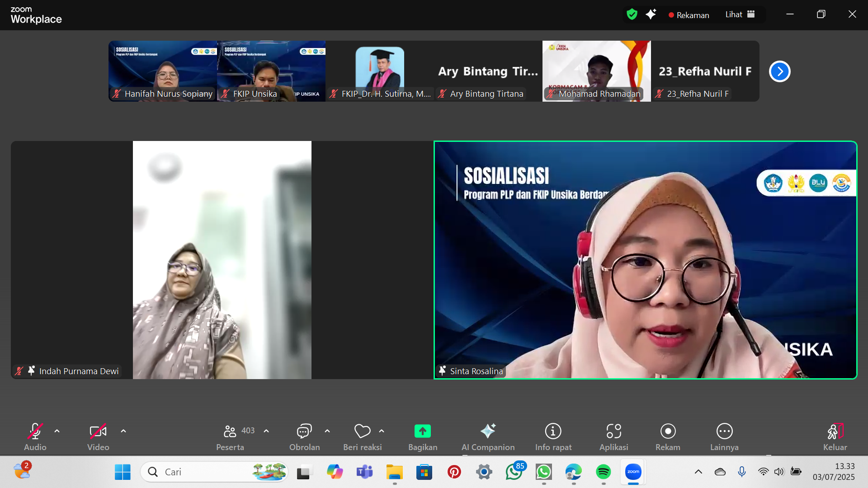Unpin Indah Purnama Dewi's video
868x488 pixels.
[x=31, y=371]
